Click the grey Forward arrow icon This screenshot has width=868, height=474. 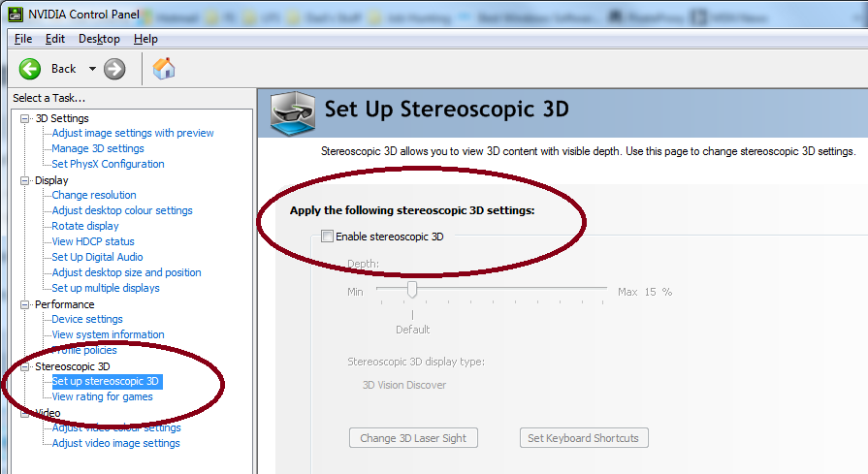114,69
